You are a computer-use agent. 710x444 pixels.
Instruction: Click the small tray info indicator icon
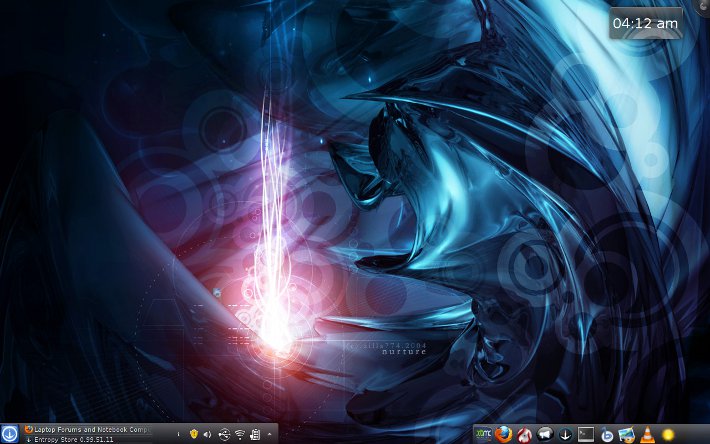178,434
